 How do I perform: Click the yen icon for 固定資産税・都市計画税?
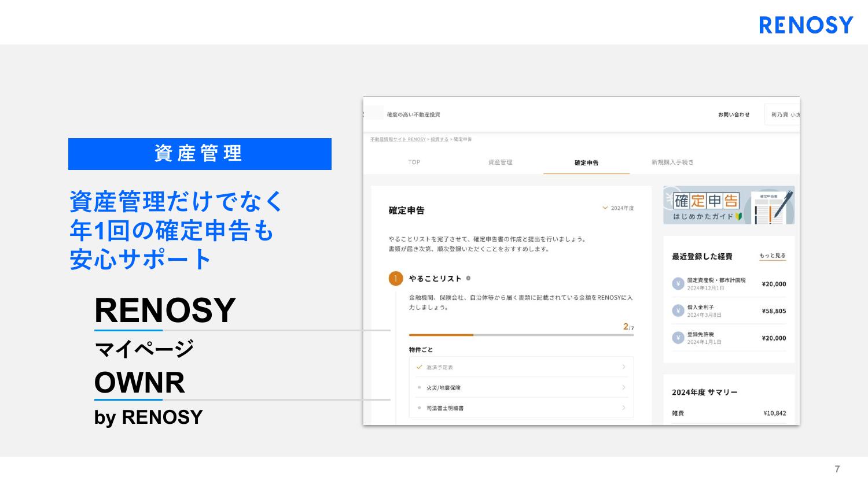click(678, 284)
